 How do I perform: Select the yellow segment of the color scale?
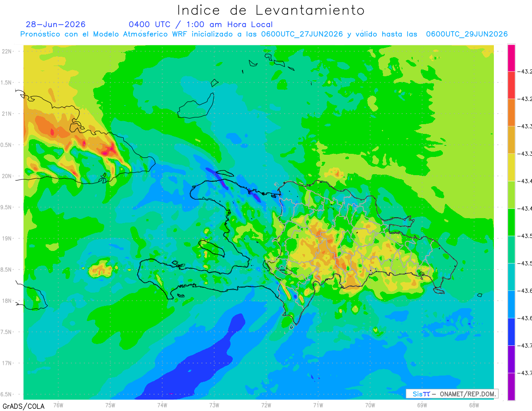[x=511, y=167]
